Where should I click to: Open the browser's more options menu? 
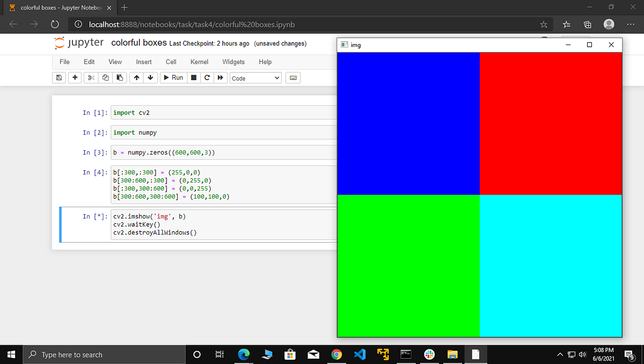click(631, 24)
